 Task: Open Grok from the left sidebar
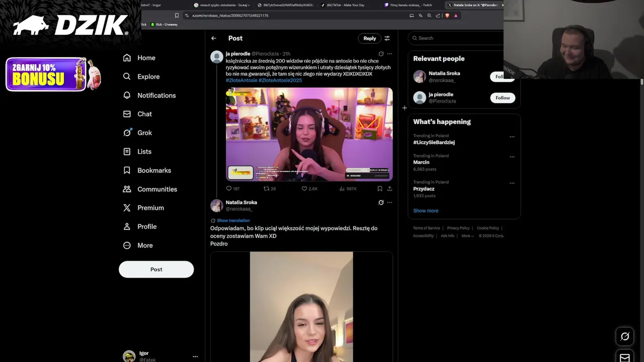(x=137, y=133)
